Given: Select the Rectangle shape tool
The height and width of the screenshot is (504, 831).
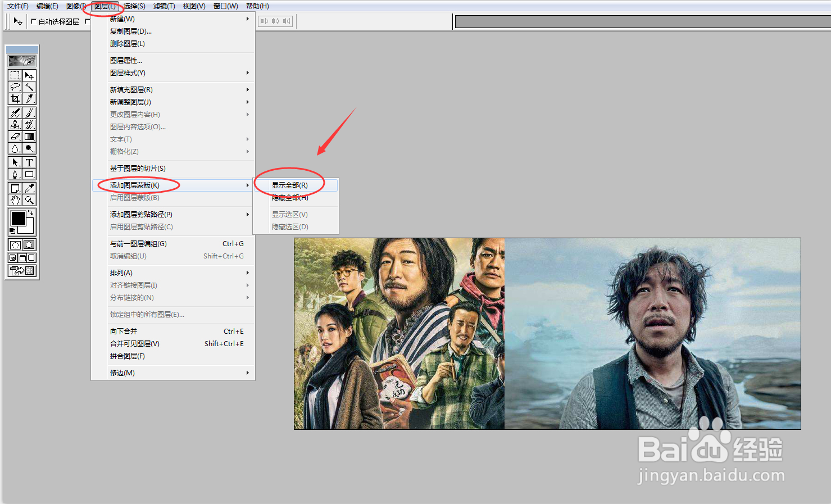Looking at the screenshot, I should click(29, 174).
